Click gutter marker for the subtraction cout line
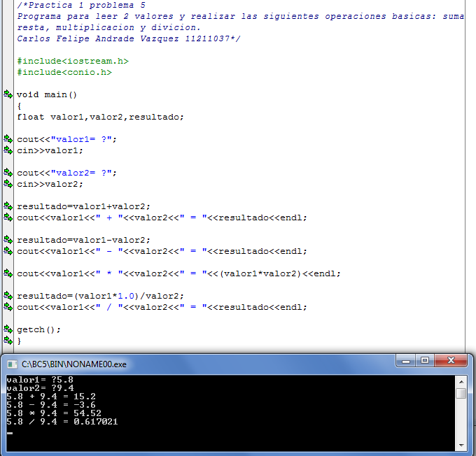The width and height of the screenshot is (476, 456). point(8,251)
